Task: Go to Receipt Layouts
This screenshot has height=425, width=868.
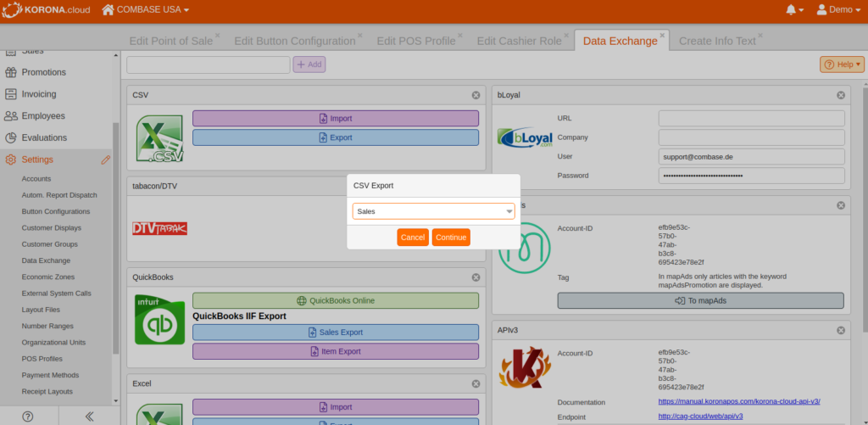Action: tap(47, 391)
